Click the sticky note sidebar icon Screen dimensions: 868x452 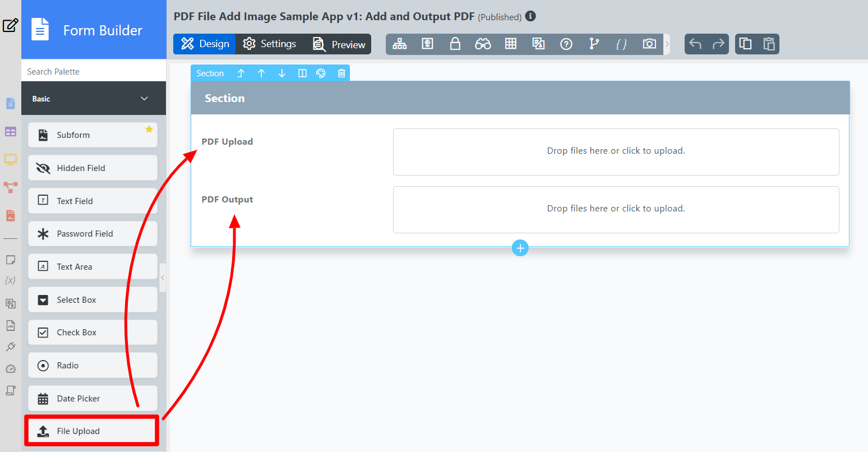(x=10, y=260)
